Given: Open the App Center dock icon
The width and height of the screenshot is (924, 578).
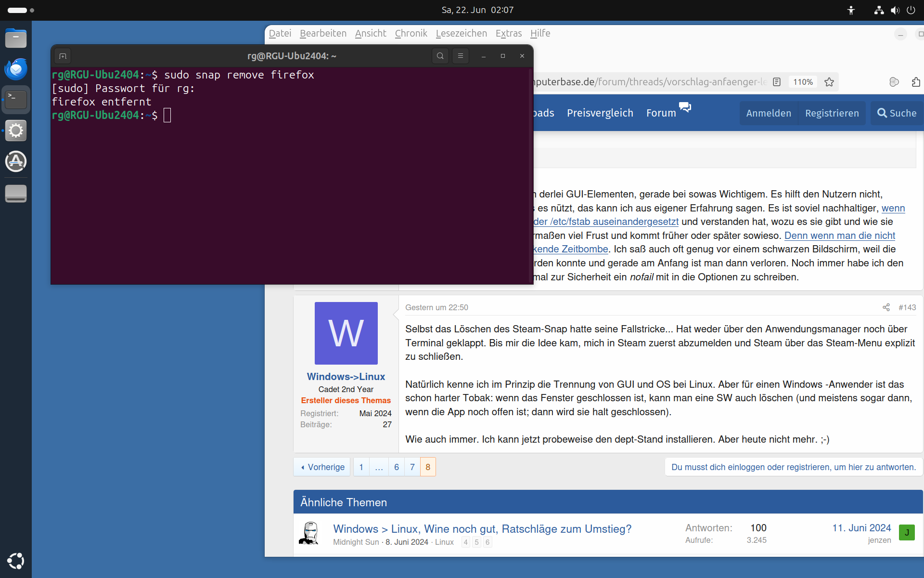Looking at the screenshot, I should pos(16,161).
